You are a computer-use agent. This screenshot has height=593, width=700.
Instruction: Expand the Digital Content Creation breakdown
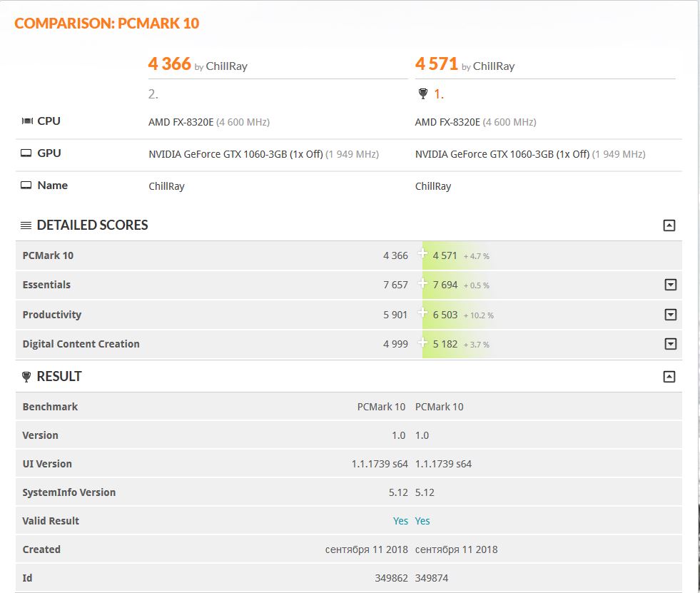coord(671,344)
